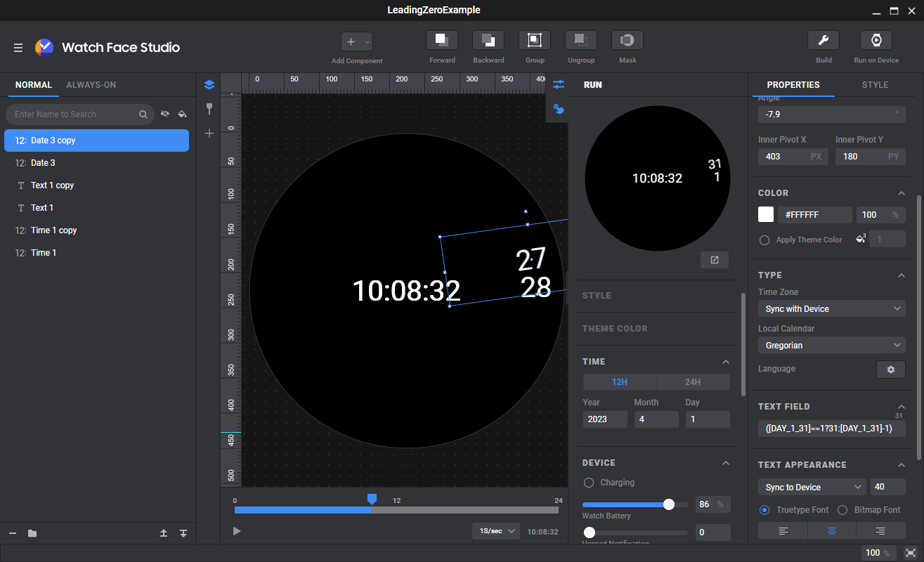This screenshot has width=924, height=562.
Task: Open the Local Calendar Gregorian dropdown
Action: (831, 346)
